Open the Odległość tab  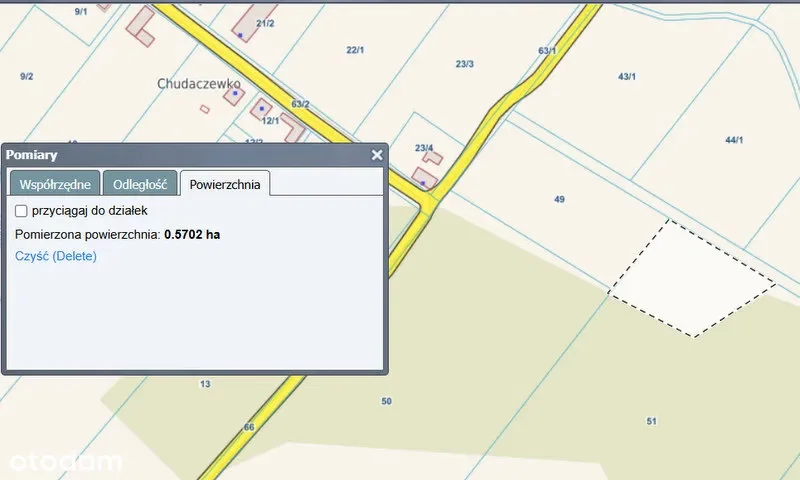pos(140,184)
